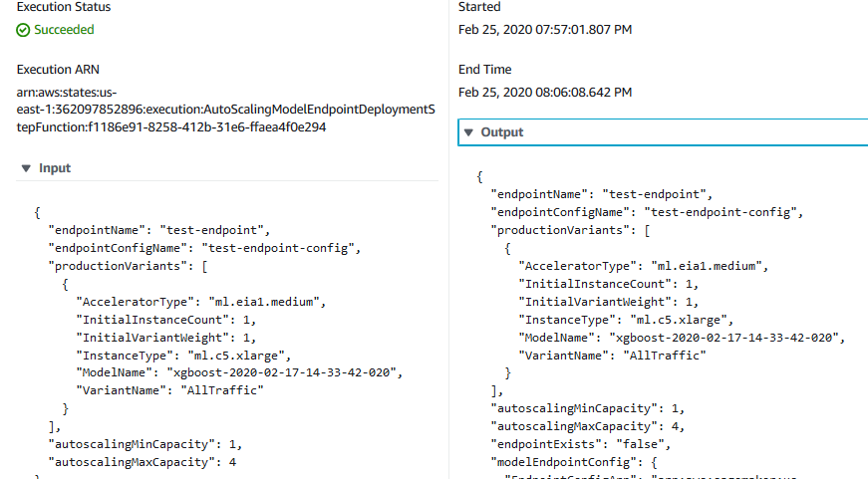Click the input "InitialVariantWeight" line
The height and width of the screenshot is (479, 868).
[166, 338]
